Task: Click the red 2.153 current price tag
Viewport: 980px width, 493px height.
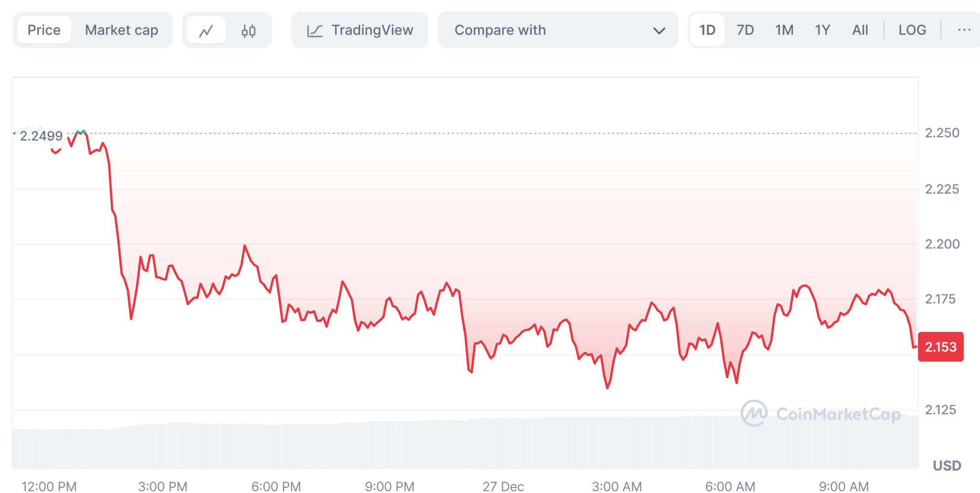Action: pyautogui.click(x=941, y=347)
